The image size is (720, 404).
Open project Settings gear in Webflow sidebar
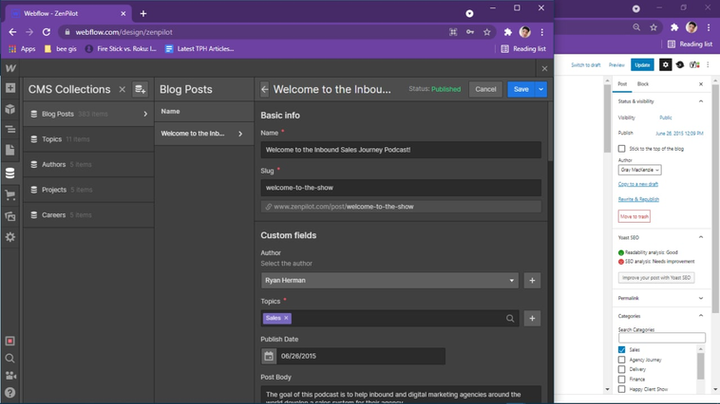coord(10,237)
